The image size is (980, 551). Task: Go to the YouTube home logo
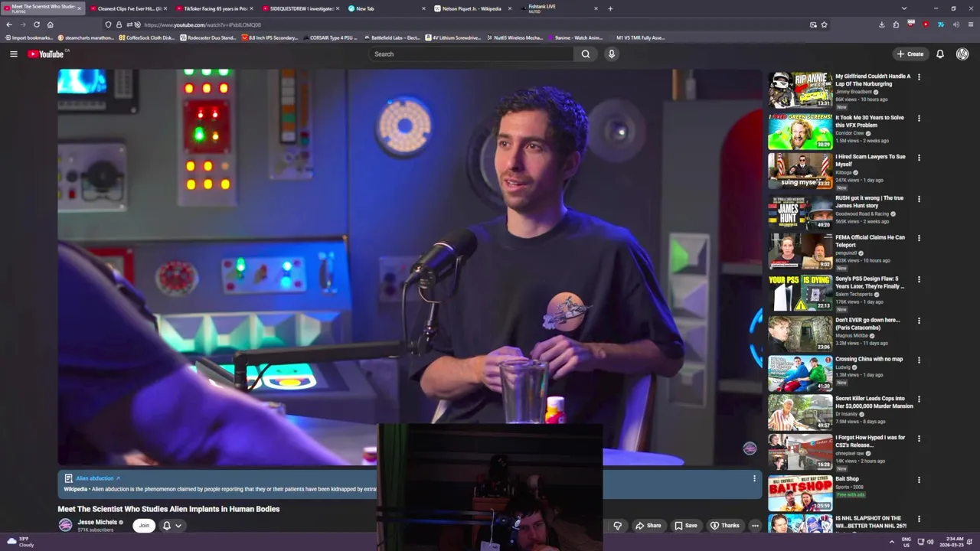click(x=47, y=54)
